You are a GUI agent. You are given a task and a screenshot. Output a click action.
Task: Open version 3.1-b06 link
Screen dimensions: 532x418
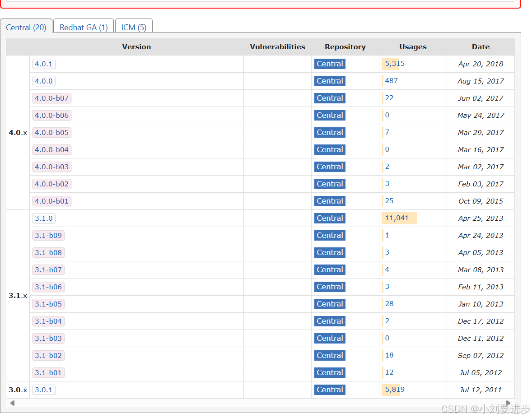48,287
